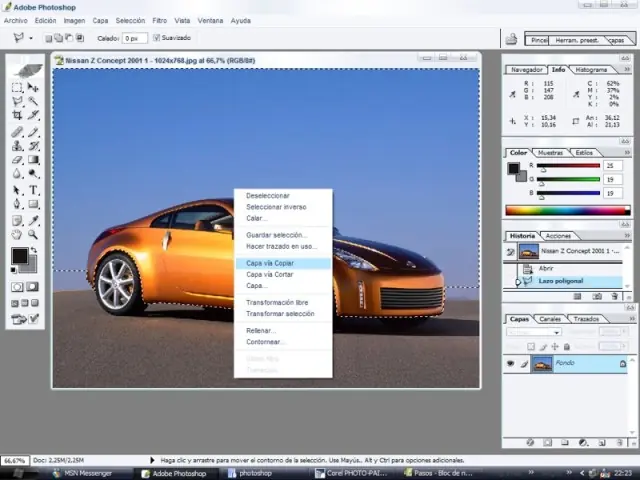Switch to the Acciones tab
Viewport: 640px width, 480px height.
click(558, 236)
